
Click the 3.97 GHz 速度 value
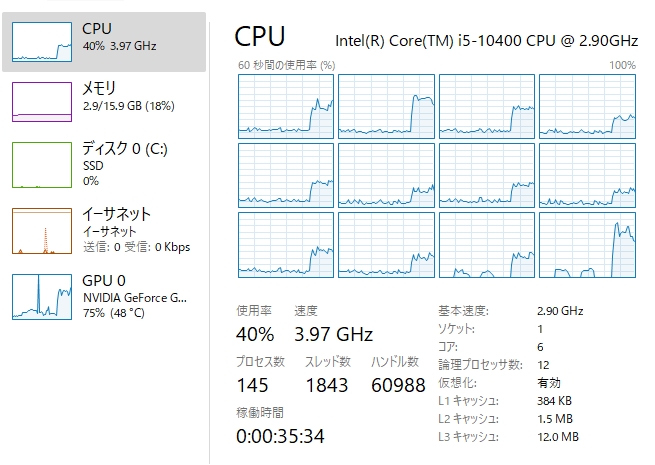(x=333, y=333)
